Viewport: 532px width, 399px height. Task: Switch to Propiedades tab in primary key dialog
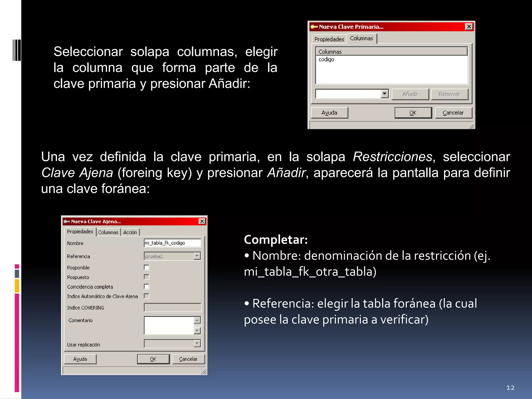pyautogui.click(x=329, y=39)
